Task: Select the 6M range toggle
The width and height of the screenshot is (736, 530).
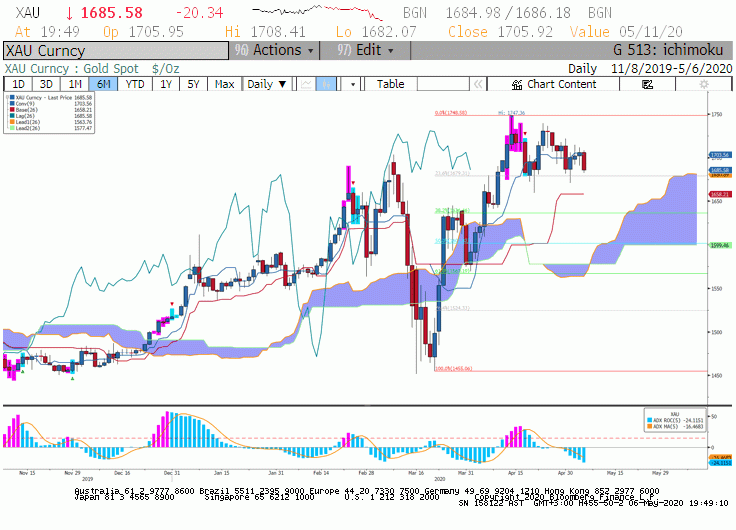Action: click(103, 84)
